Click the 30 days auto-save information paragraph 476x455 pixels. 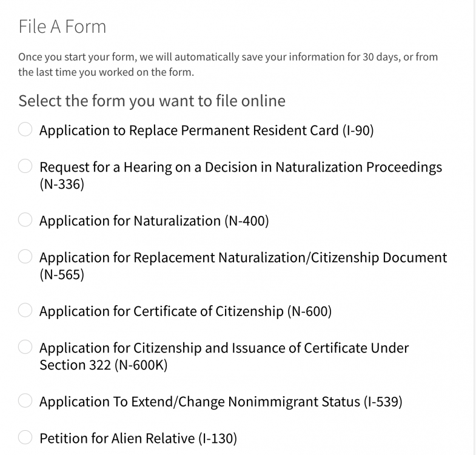click(x=228, y=64)
